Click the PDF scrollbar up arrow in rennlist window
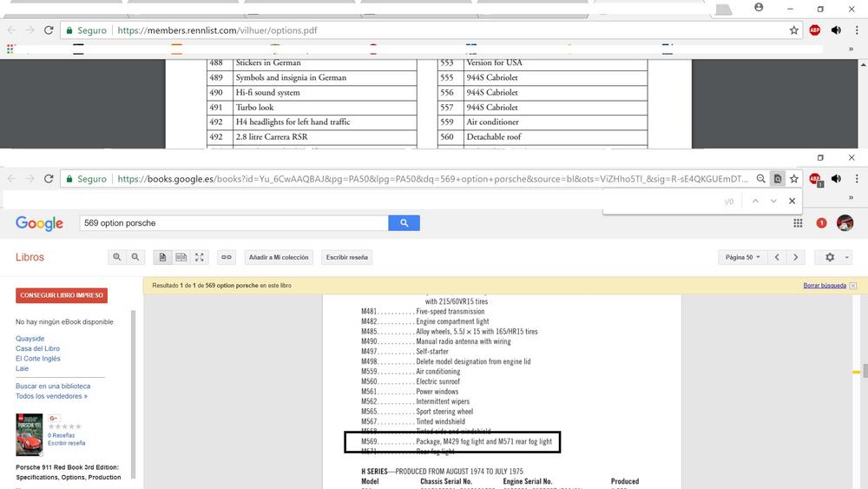The width and height of the screenshot is (868, 489). tap(863, 65)
